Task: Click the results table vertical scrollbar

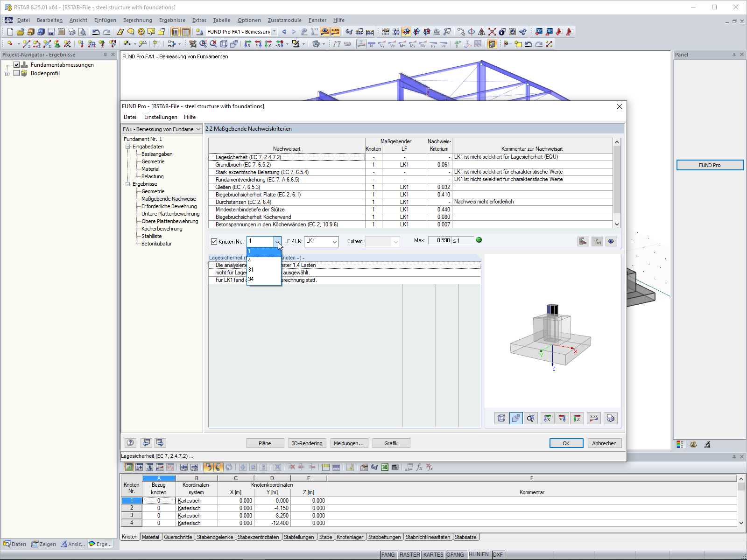Action: [617, 183]
